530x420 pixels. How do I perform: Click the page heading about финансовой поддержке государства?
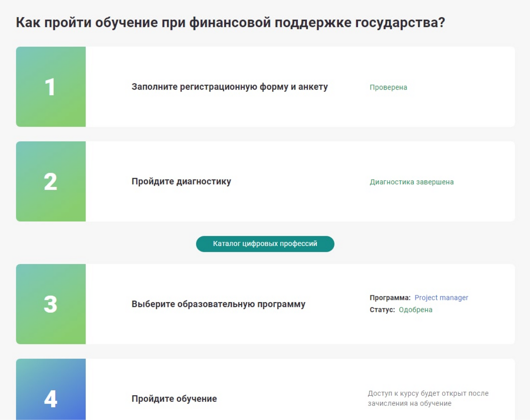(x=230, y=22)
